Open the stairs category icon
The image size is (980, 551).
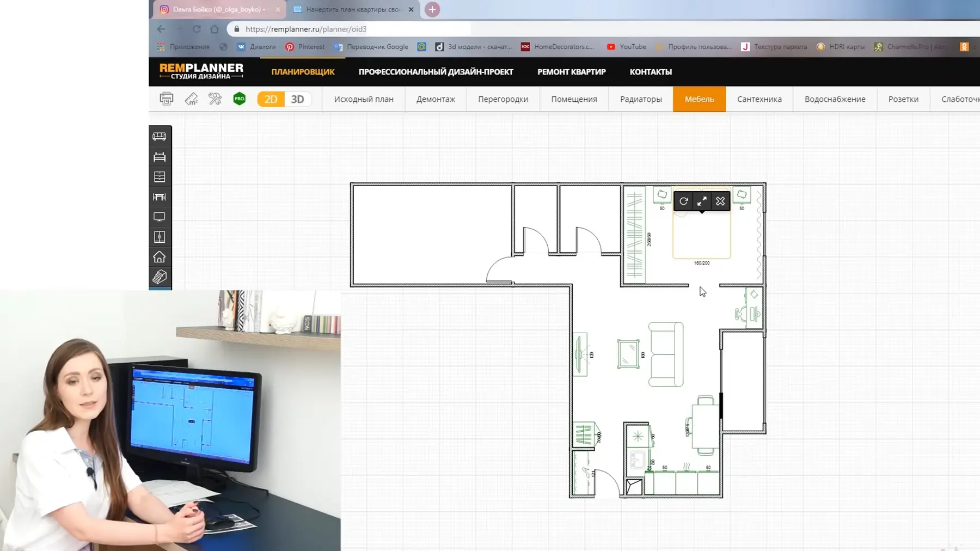tap(160, 277)
